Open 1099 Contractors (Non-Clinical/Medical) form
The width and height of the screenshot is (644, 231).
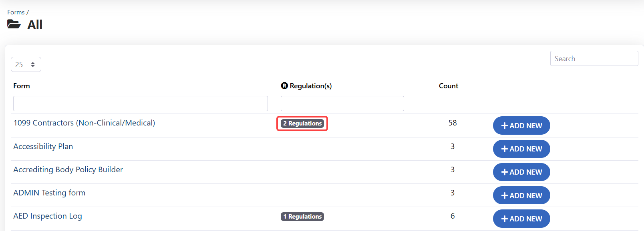[x=84, y=123]
